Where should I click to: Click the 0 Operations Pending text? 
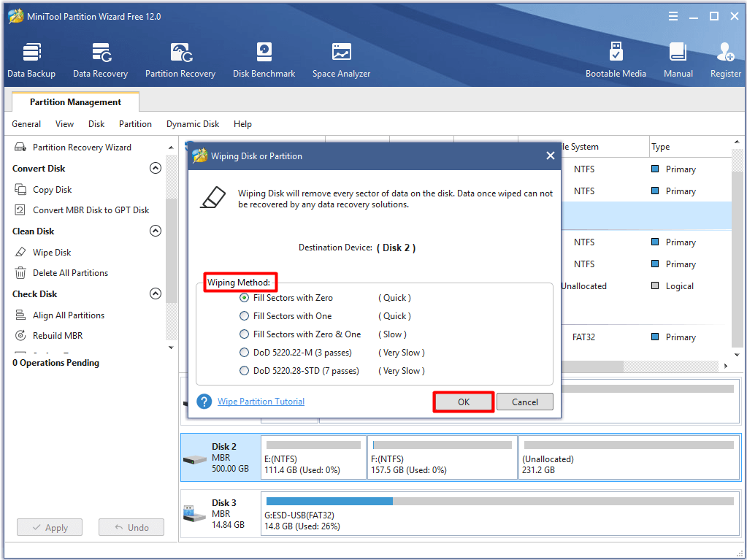pos(55,363)
